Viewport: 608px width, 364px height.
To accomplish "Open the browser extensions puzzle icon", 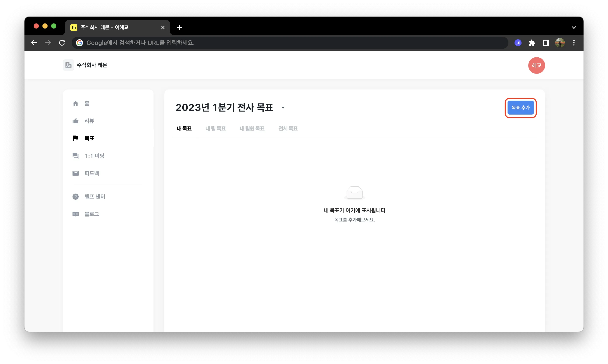I will point(532,43).
